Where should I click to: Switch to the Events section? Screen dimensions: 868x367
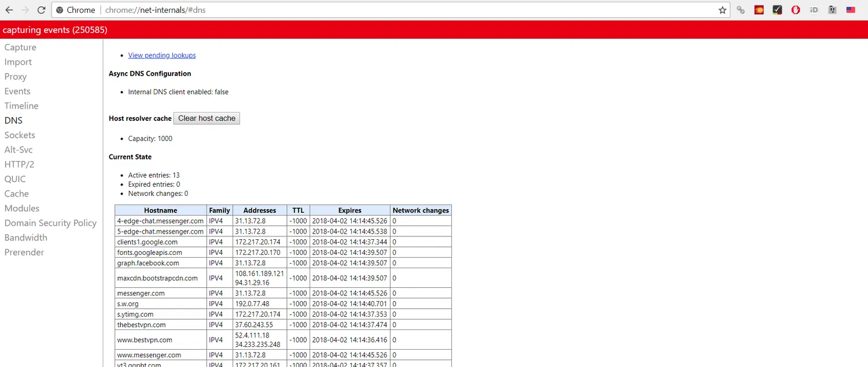(x=17, y=91)
